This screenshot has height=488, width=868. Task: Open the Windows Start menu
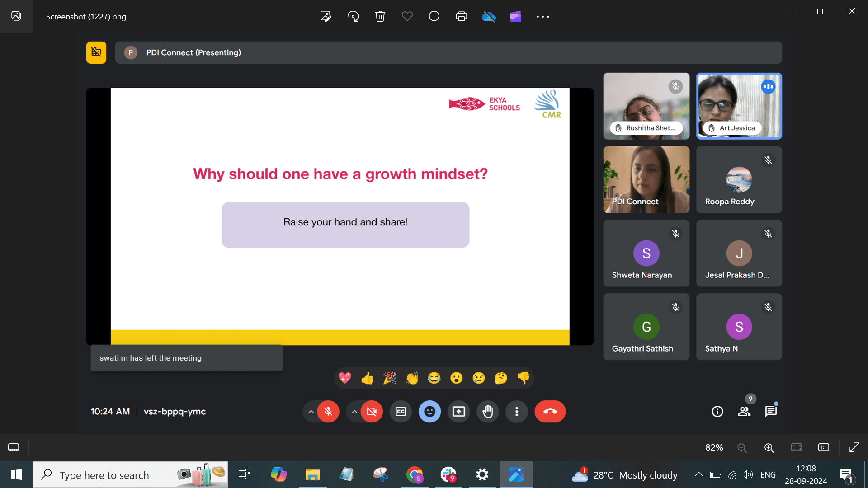(x=16, y=474)
